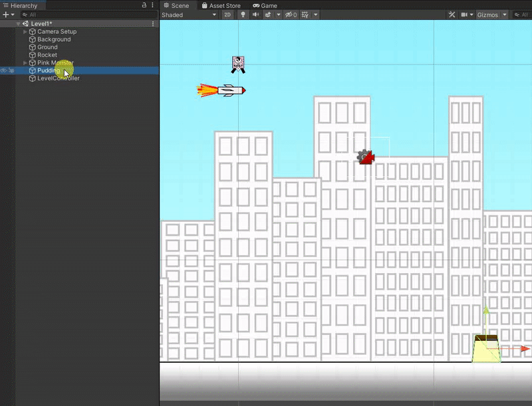The height and width of the screenshot is (406, 532).
Task: Click the red X-axis move gizmo arrow
Action: (525, 348)
